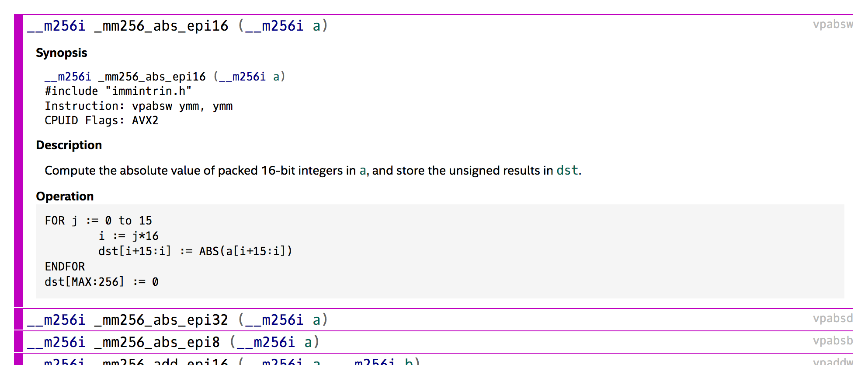This screenshot has height=365, width=868.
Task: Click the ABS(a[i+15:i]) pseudocode line
Action: pyautogui.click(x=195, y=251)
